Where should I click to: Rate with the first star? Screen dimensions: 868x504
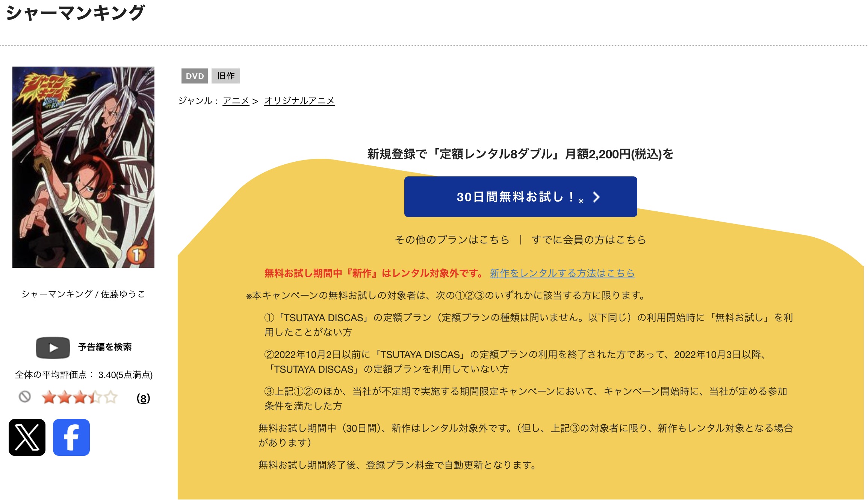click(49, 398)
